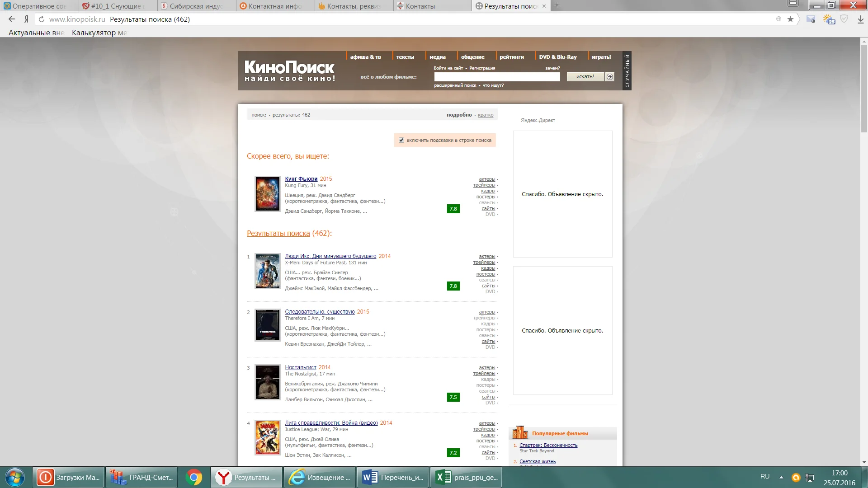Show hidden system tray icons
Screen dimensions: 868x488
coord(781,477)
